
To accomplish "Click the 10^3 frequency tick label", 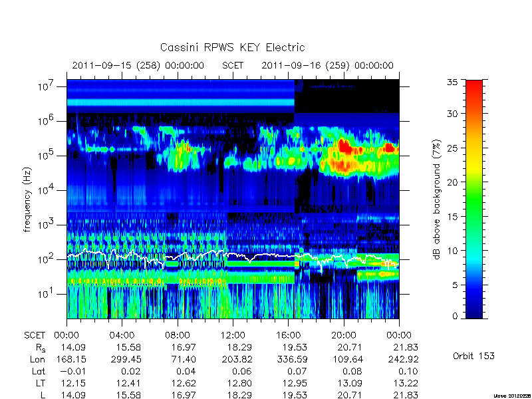I will click(47, 224).
